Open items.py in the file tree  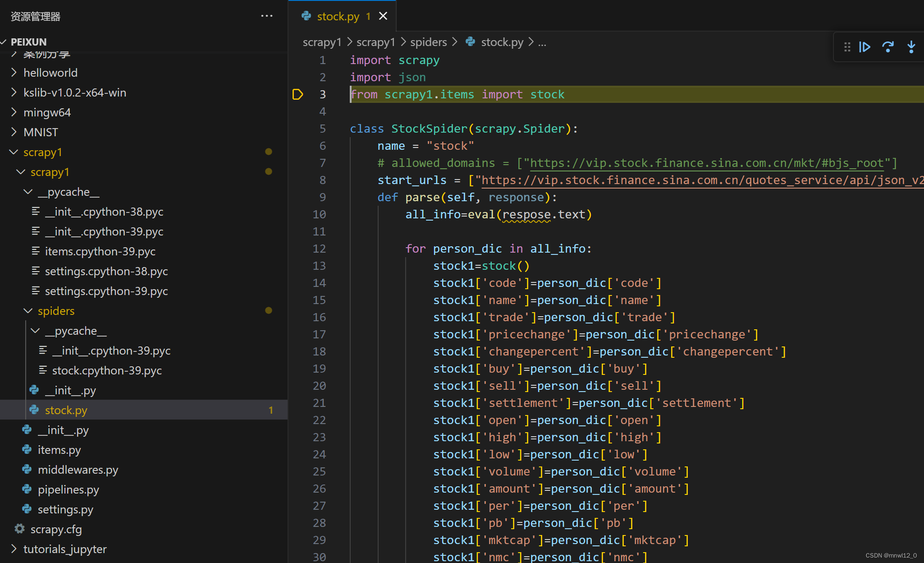[59, 450]
